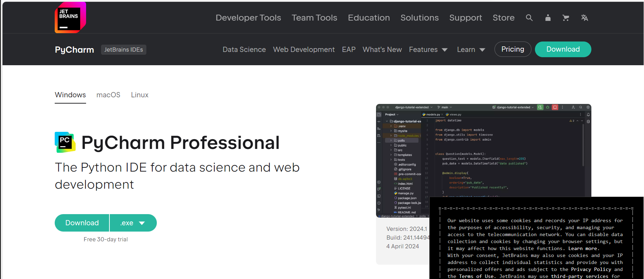644x279 pixels.
Task: Select the Windows tab
Action: pos(70,95)
